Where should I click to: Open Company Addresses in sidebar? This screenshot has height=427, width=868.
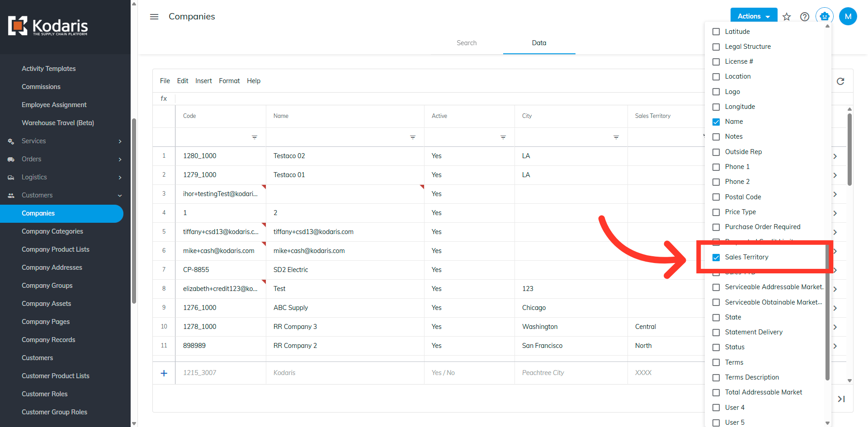click(52, 267)
